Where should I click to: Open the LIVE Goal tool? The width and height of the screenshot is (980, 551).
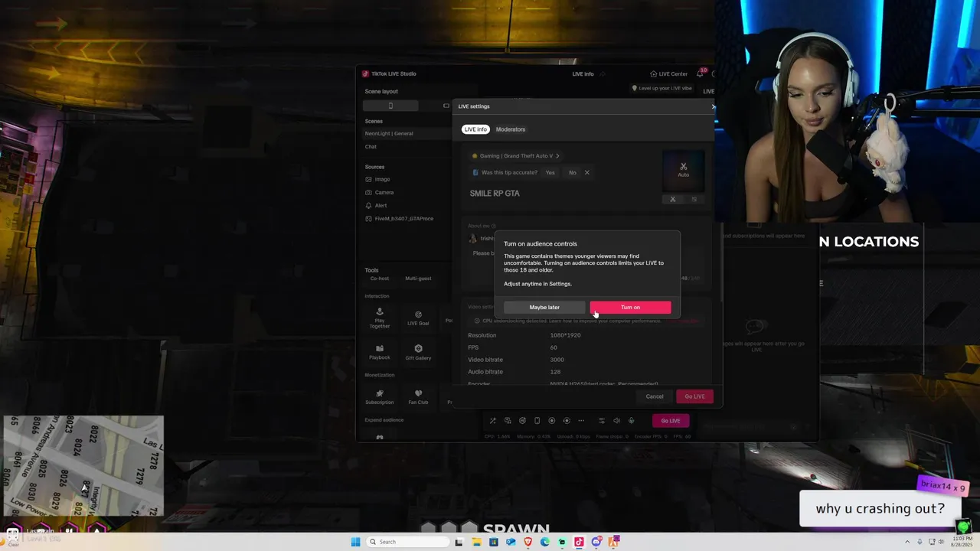coord(418,318)
